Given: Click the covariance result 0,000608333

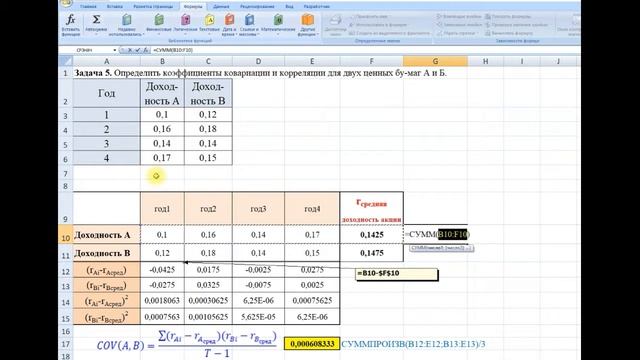Looking at the screenshot, I should 312,344.
